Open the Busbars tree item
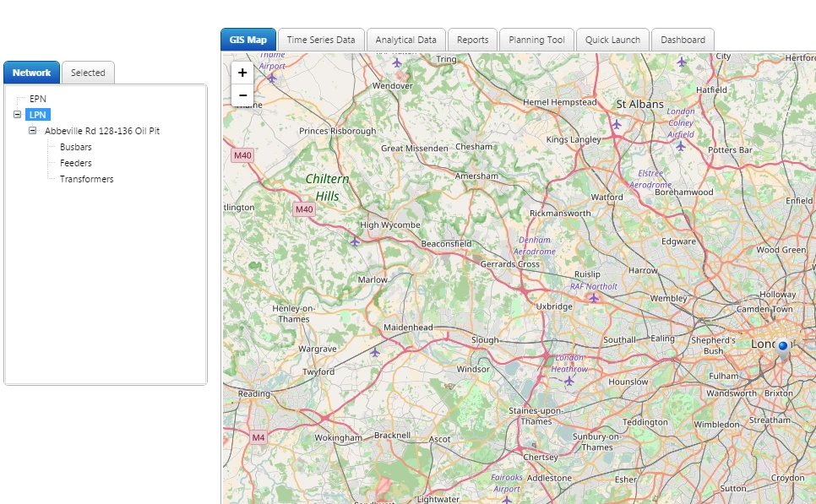816x504 pixels. (x=75, y=147)
